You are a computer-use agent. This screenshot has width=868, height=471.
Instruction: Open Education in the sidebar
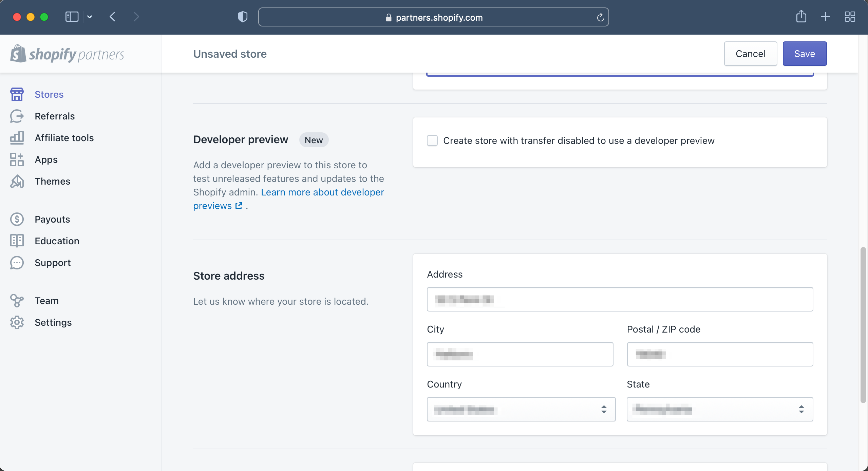(57, 241)
